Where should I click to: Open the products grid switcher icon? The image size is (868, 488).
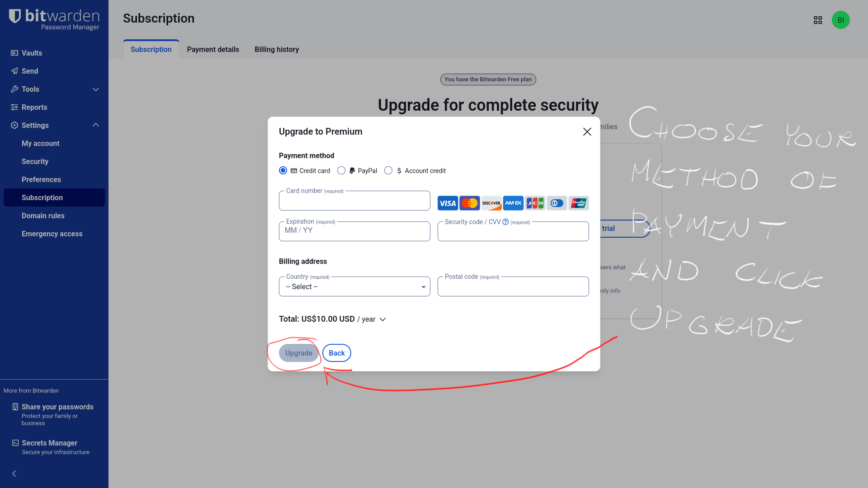(x=818, y=20)
